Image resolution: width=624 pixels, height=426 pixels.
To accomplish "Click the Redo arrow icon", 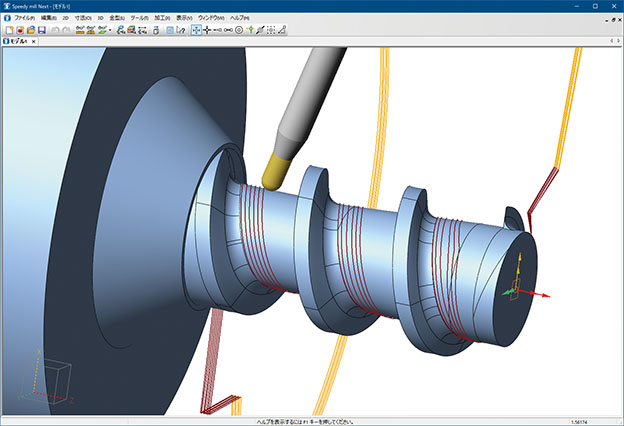I will point(67,30).
